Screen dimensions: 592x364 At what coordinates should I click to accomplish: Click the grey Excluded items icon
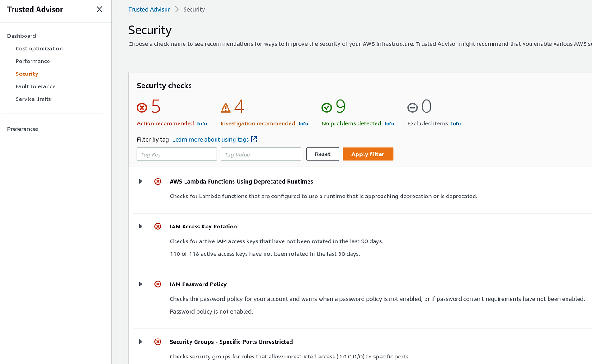pyautogui.click(x=412, y=108)
